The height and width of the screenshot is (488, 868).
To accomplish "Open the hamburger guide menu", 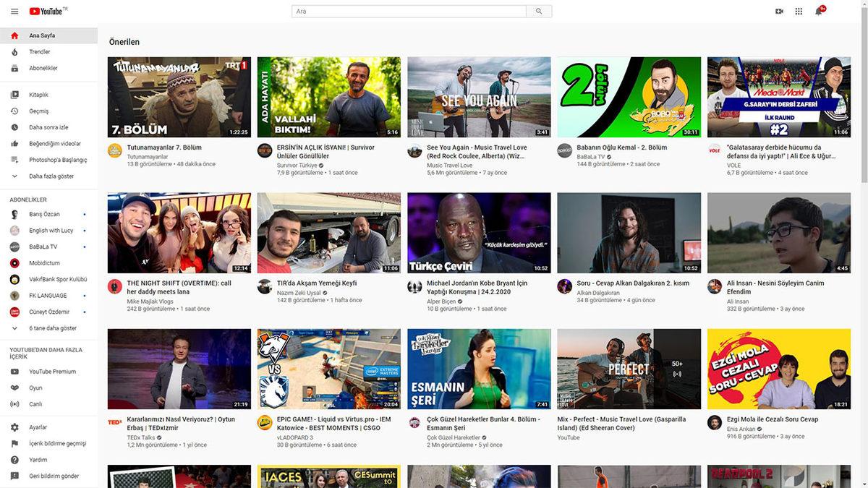I will coord(14,12).
